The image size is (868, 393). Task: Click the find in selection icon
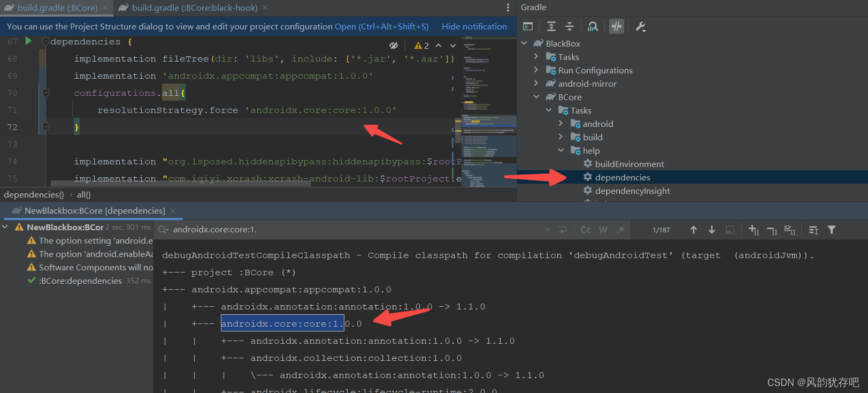point(730,230)
